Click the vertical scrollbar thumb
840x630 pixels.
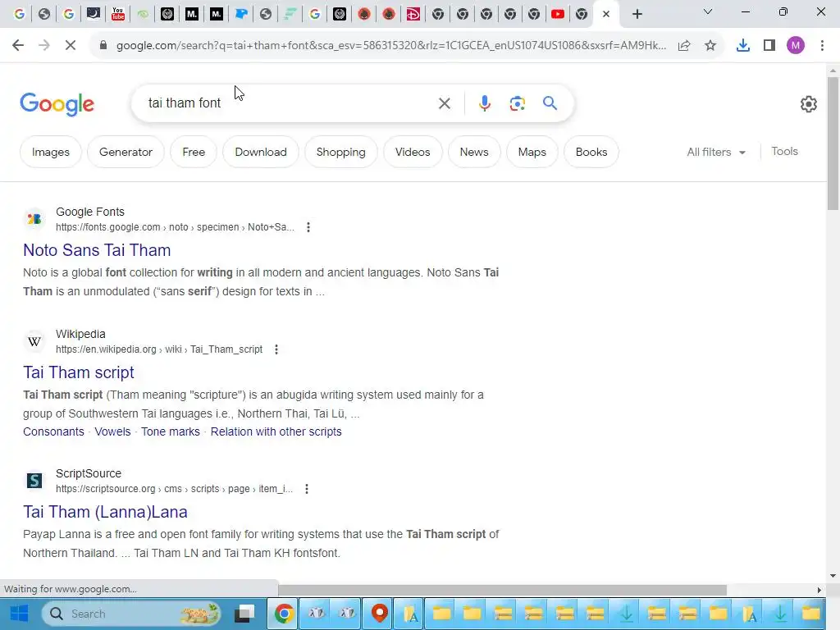click(833, 144)
